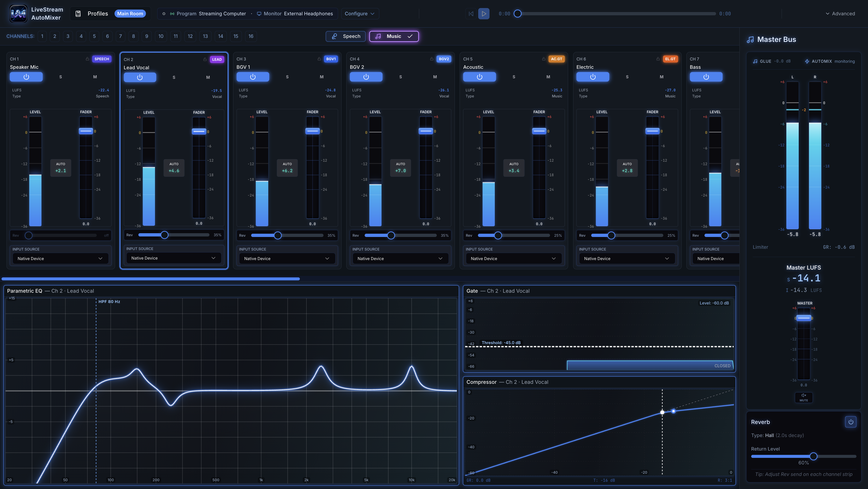Jump to channel 12

[190, 36]
